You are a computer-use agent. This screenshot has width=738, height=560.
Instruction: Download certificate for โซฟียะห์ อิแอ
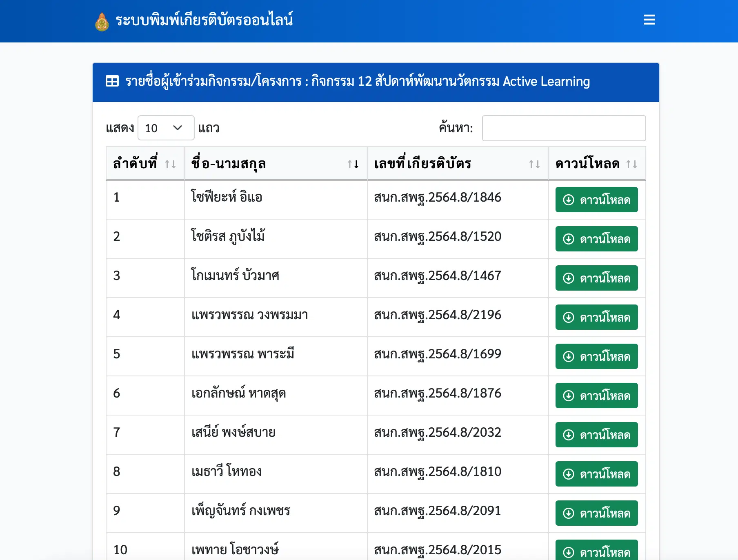pos(596,200)
